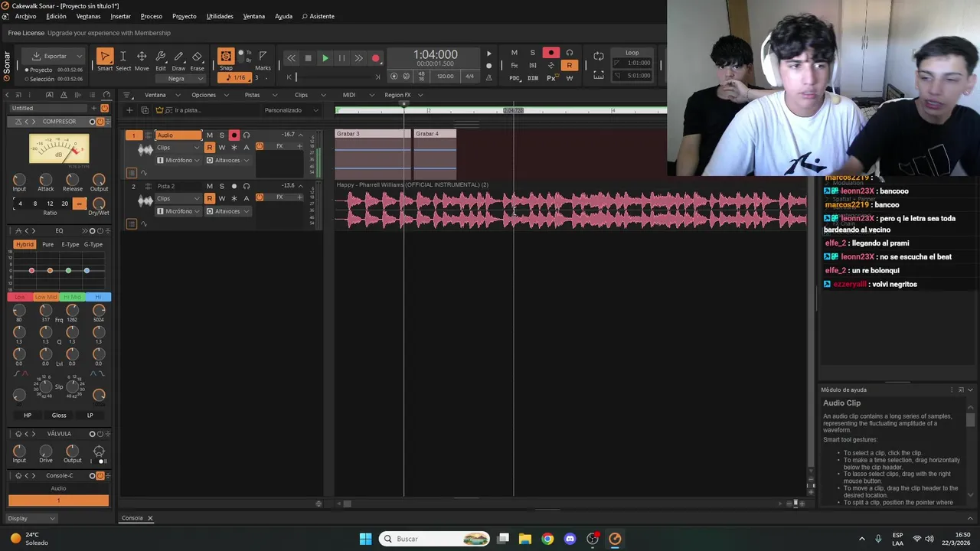This screenshot has width=980, height=551.
Task: Open File Explorer from the taskbar
Action: point(525,539)
